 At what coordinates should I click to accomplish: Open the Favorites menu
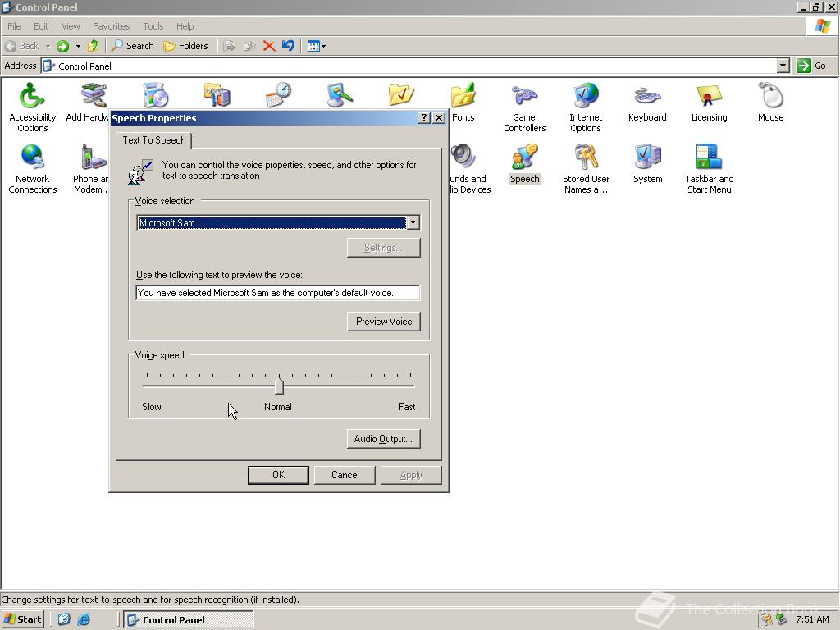pyautogui.click(x=111, y=26)
